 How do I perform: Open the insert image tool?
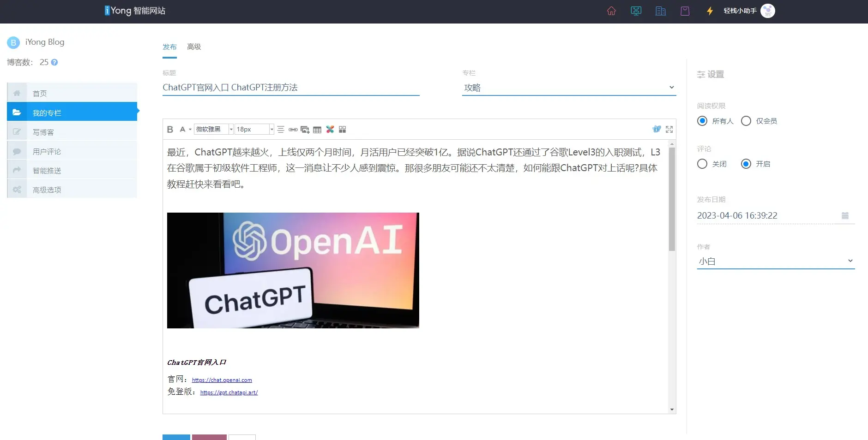pyautogui.click(x=305, y=130)
